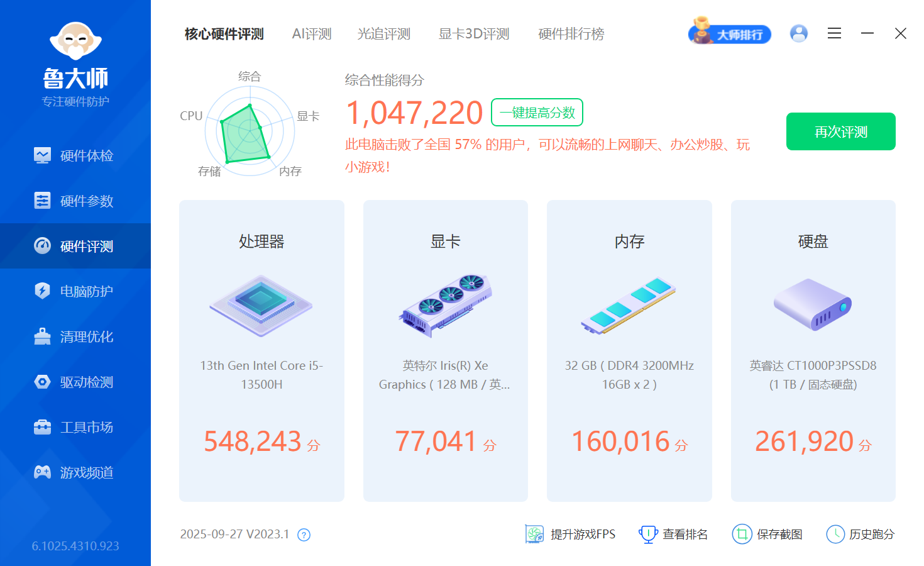Screen dimensions: 924x566
Task: Click version number 6.1025.4310.923
Action: [x=75, y=546]
